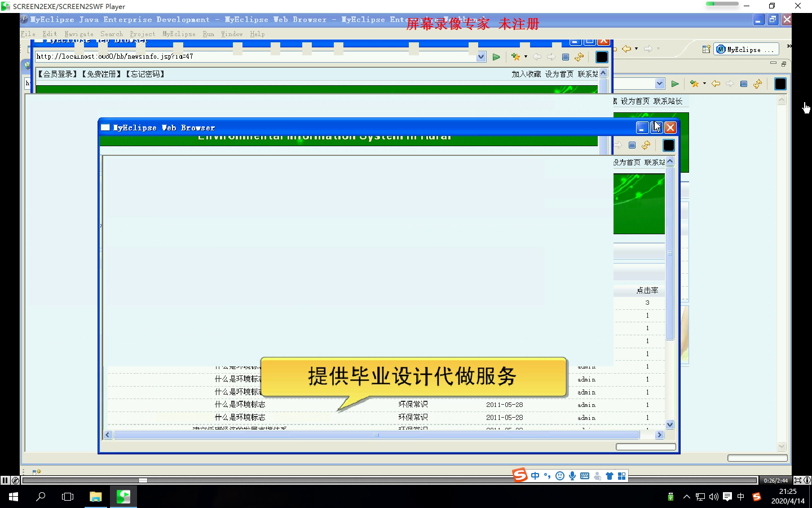Click the 忘记密码 link
Screen dimensions: 812x508
pyautogui.click(x=145, y=74)
